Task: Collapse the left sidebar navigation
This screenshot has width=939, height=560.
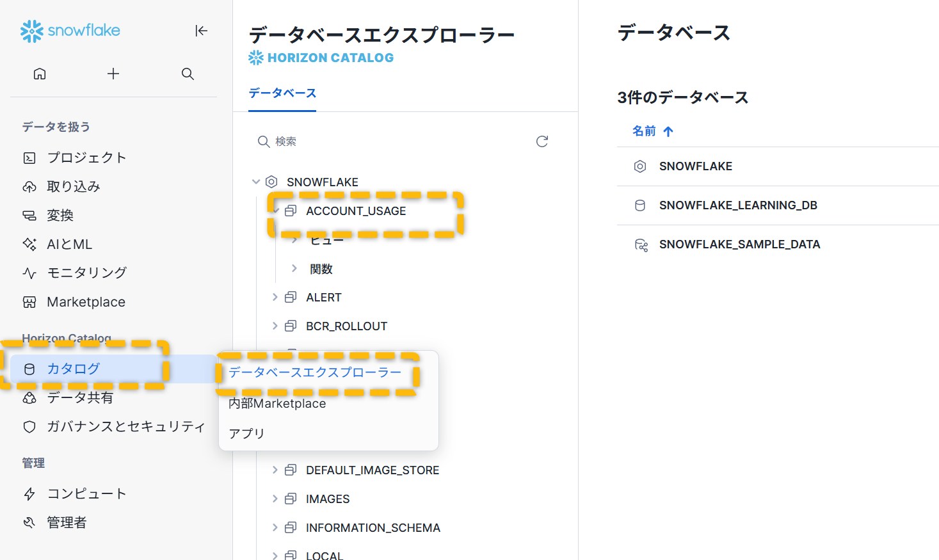Action: click(x=201, y=31)
